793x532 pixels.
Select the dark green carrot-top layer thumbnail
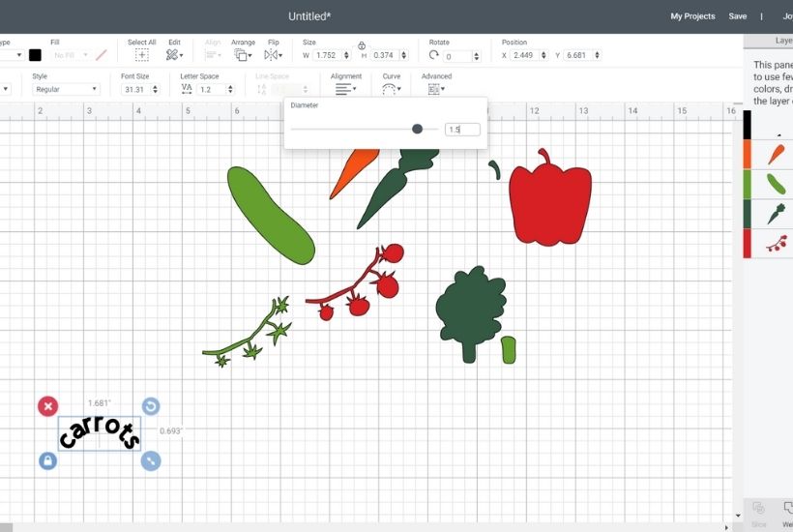point(776,214)
